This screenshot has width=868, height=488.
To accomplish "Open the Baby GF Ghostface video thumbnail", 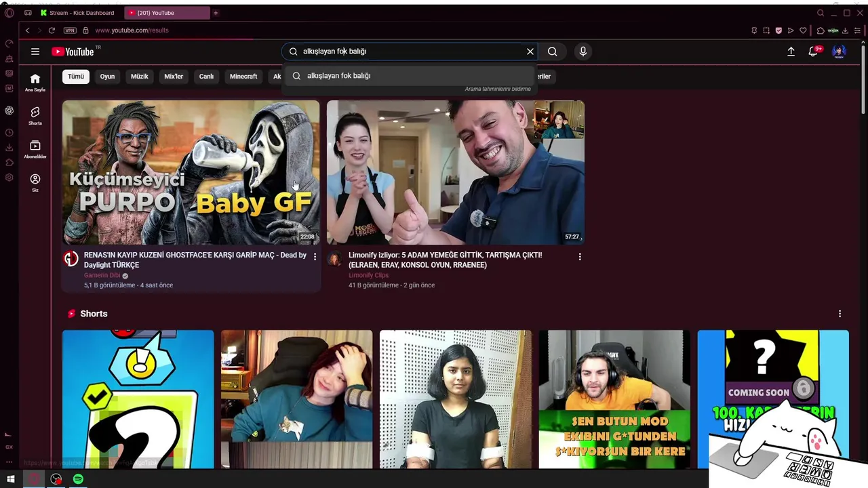I will [191, 172].
